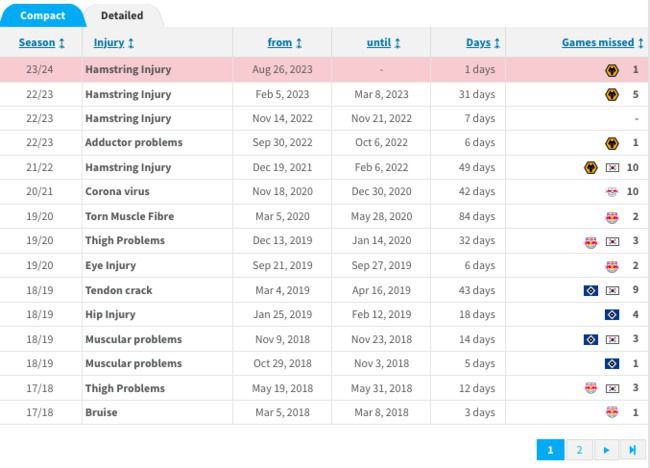The image size is (650, 468).
Task: Sort by the 'from' date column
Action: [x=285, y=43]
